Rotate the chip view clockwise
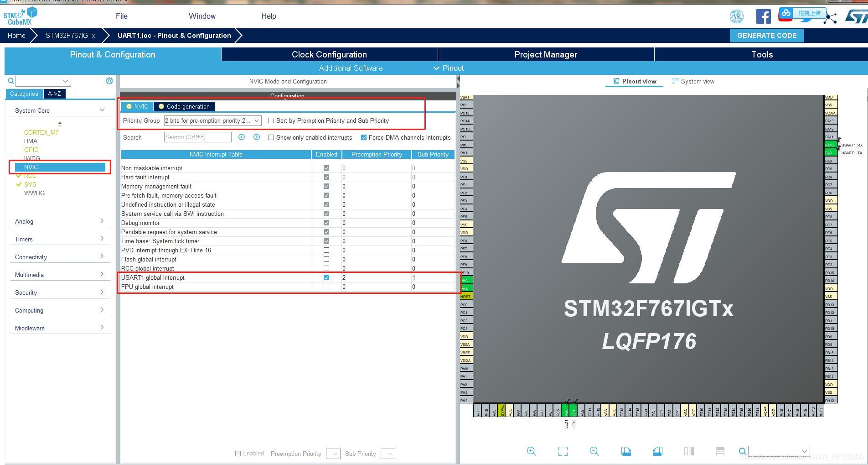Viewport: 868px width, 465px height. click(x=626, y=451)
